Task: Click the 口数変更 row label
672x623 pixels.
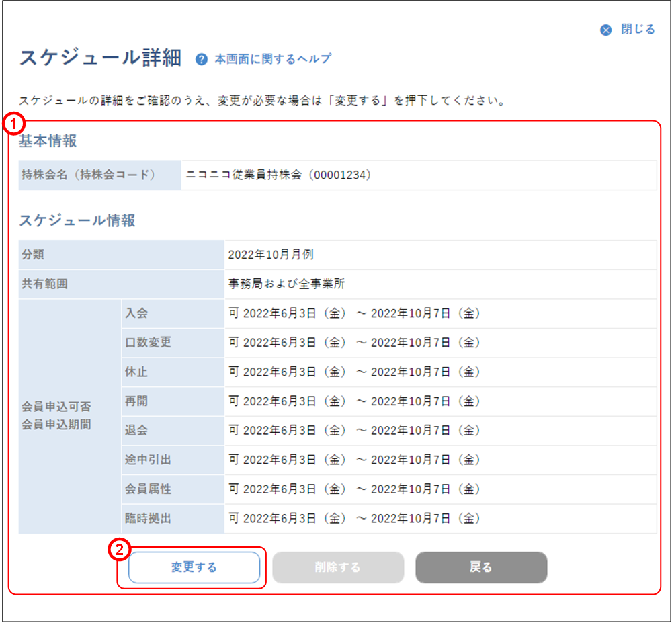Action: pyautogui.click(x=149, y=343)
